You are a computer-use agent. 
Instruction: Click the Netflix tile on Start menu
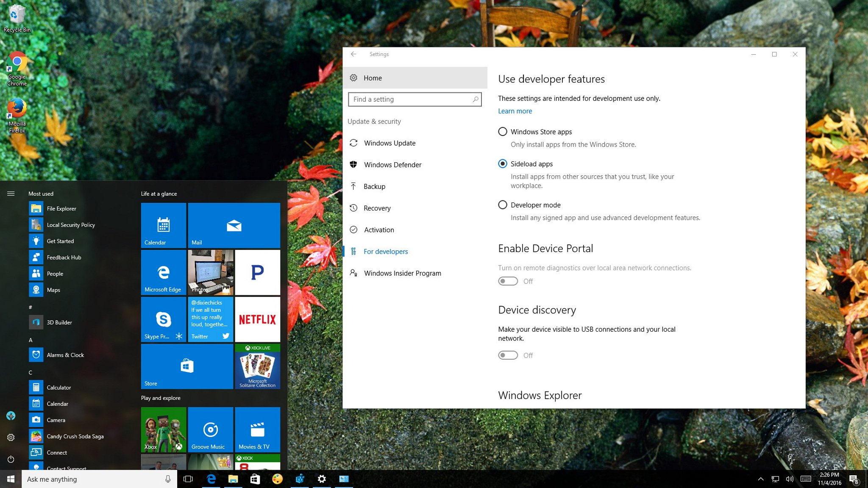tap(257, 319)
